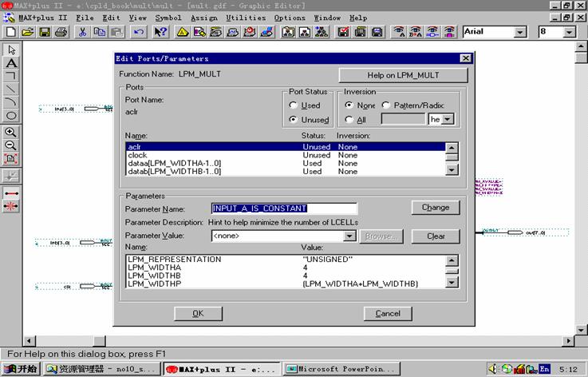Viewport: 588px width, 377px height.
Task: Click the Parameter Name input field
Action: pyautogui.click(x=284, y=208)
